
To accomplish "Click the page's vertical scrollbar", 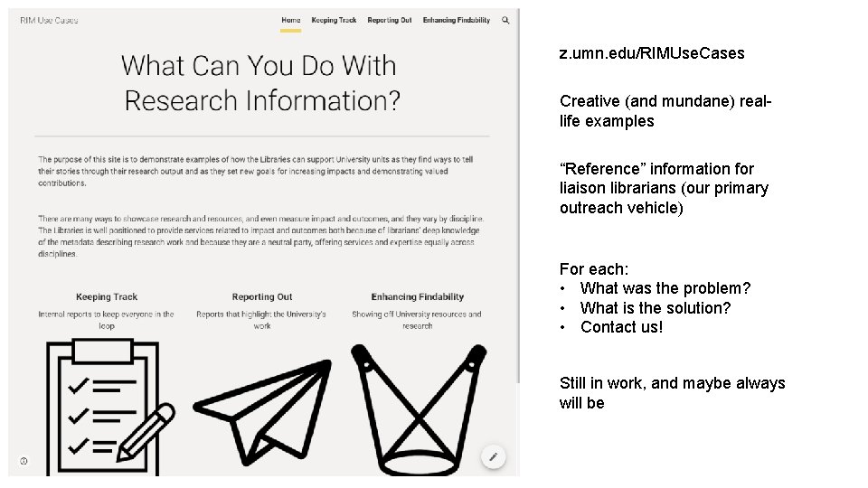I will (519, 195).
